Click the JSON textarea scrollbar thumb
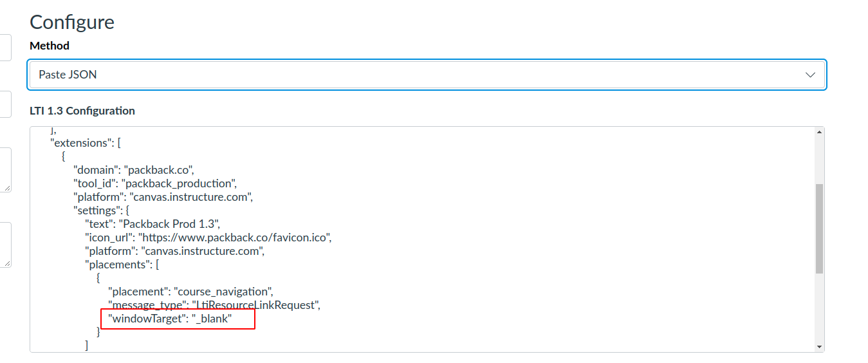 point(819,228)
